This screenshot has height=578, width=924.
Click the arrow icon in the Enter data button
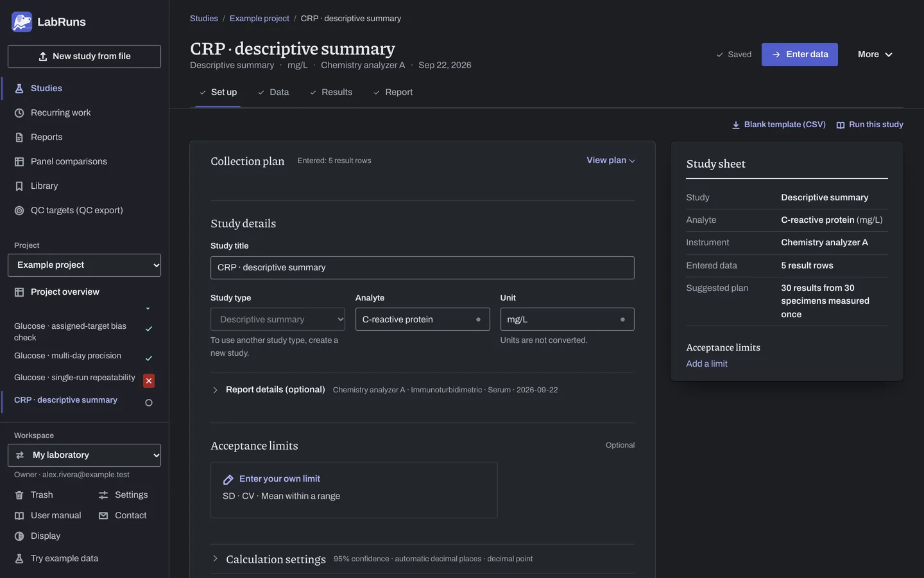pyautogui.click(x=776, y=55)
